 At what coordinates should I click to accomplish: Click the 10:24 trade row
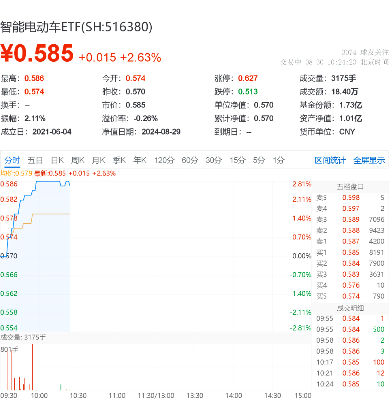(x=350, y=384)
